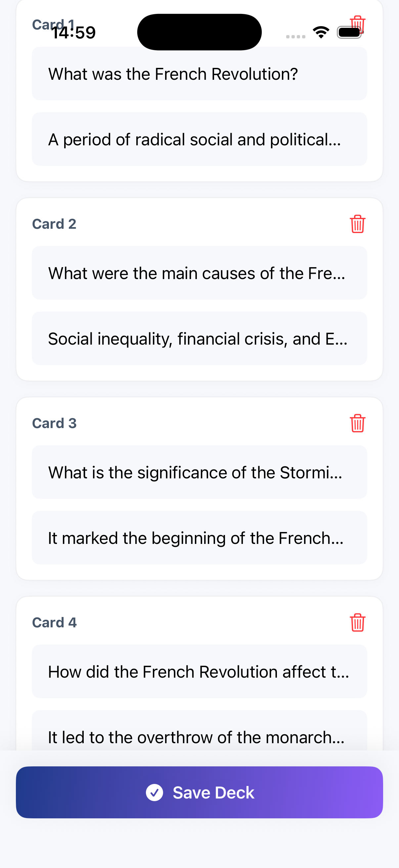Tap the "Card 4" header label
Image resolution: width=399 pixels, height=868 pixels.
coord(54,622)
